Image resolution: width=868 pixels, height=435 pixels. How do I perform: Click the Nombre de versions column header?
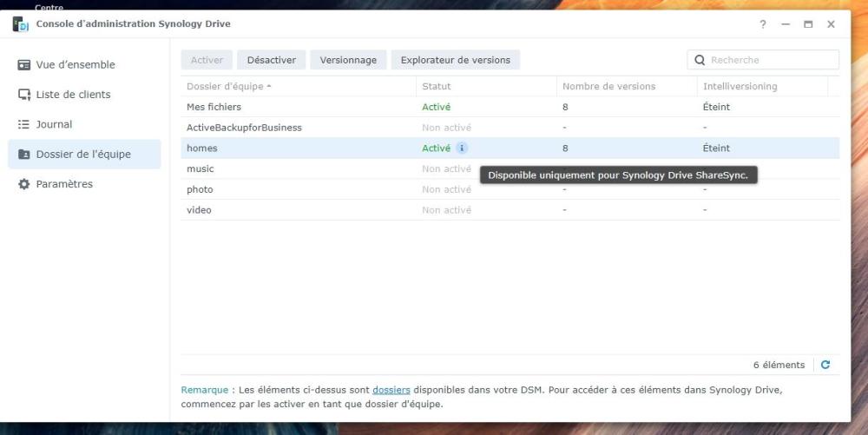(x=627, y=86)
